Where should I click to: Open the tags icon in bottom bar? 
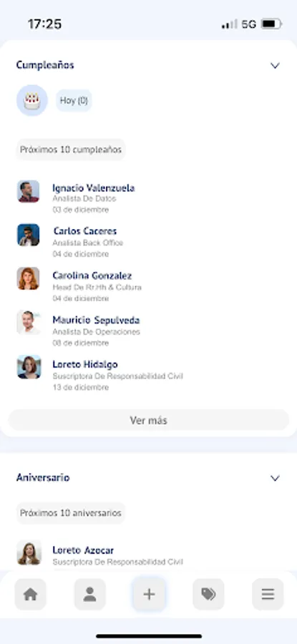[x=209, y=595]
